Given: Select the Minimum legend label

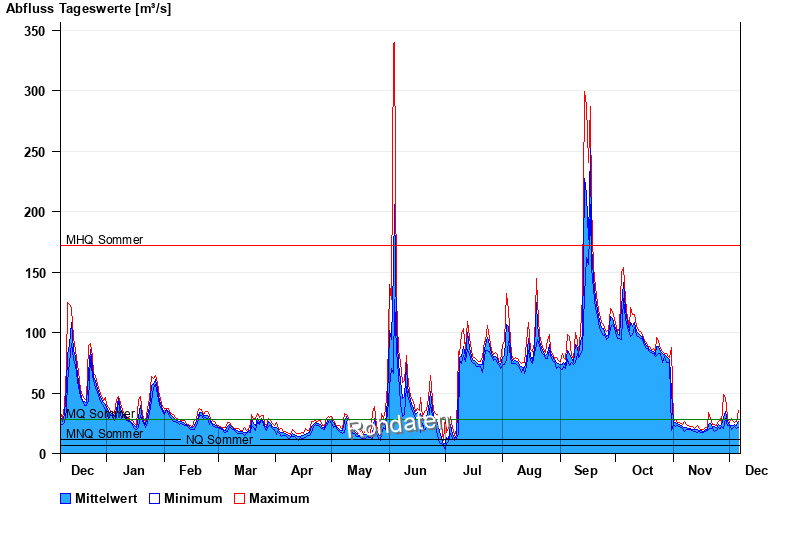Looking at the screenshot, I should (193, 499).
